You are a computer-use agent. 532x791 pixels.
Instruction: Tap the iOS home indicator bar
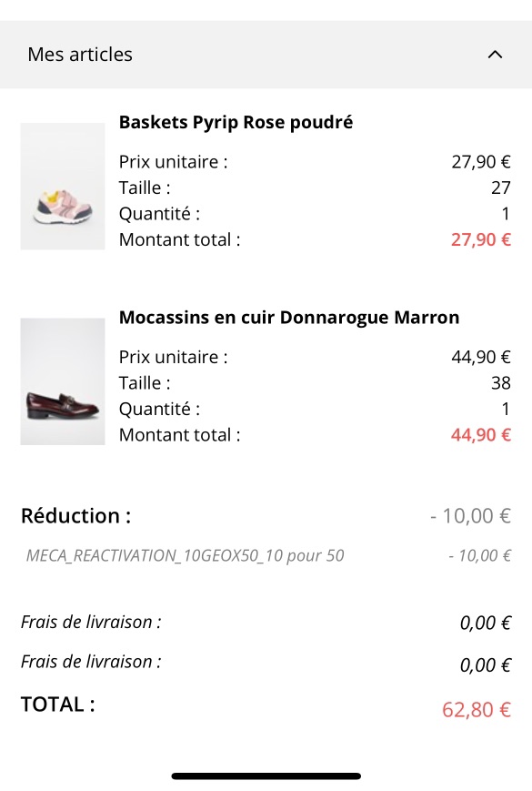pyautogui.click(x=266, y=776)
